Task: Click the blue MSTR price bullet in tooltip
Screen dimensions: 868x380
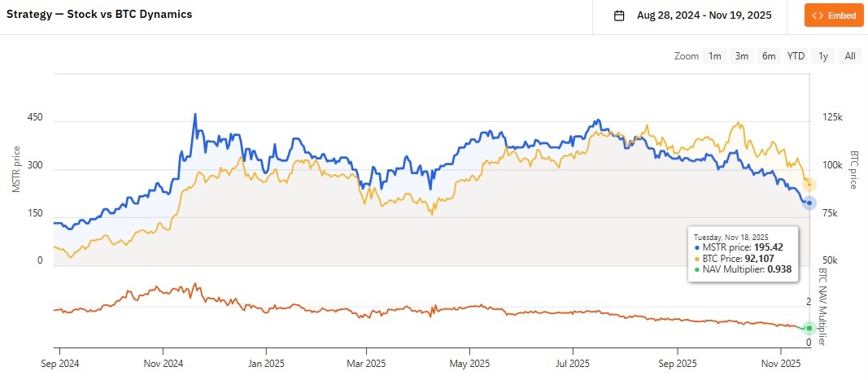Action: pyautogui.click(x=697, y=247)
